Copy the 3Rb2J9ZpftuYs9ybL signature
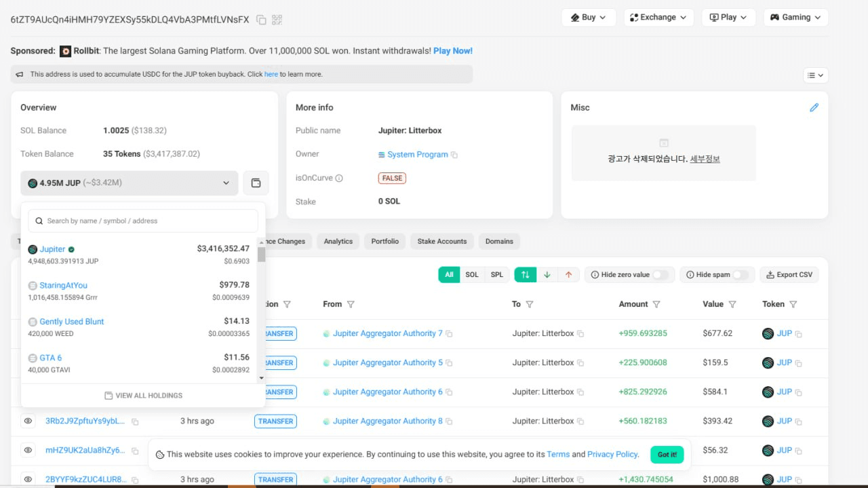The width and height of the screenshot is (868, 488). coord(135,421)
